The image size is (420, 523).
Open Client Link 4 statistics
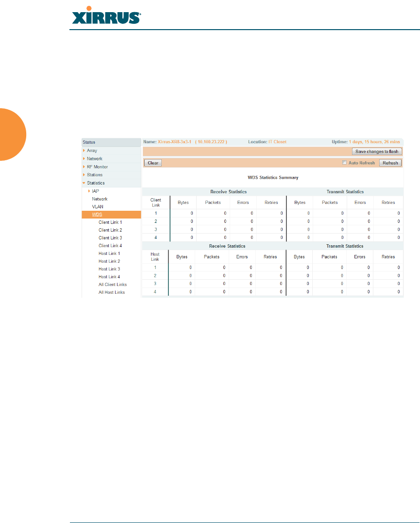tap(110, 246)
